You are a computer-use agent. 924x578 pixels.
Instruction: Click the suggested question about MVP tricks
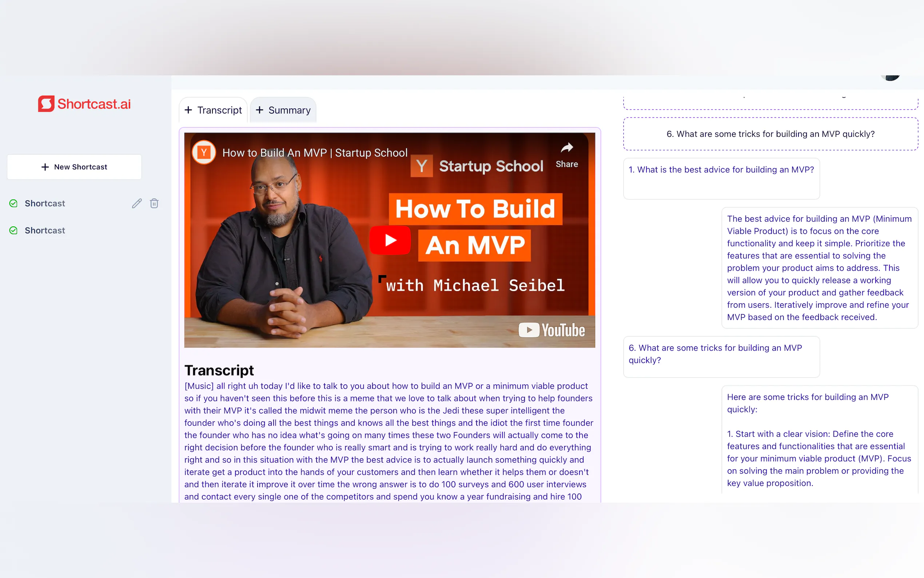(x=770, y=134)
